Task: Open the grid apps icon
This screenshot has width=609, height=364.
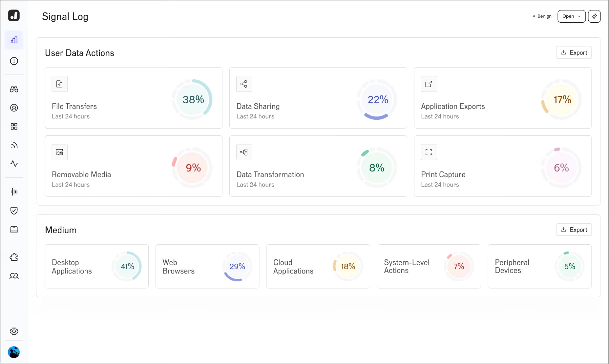Action: click(x=14, y=127)
